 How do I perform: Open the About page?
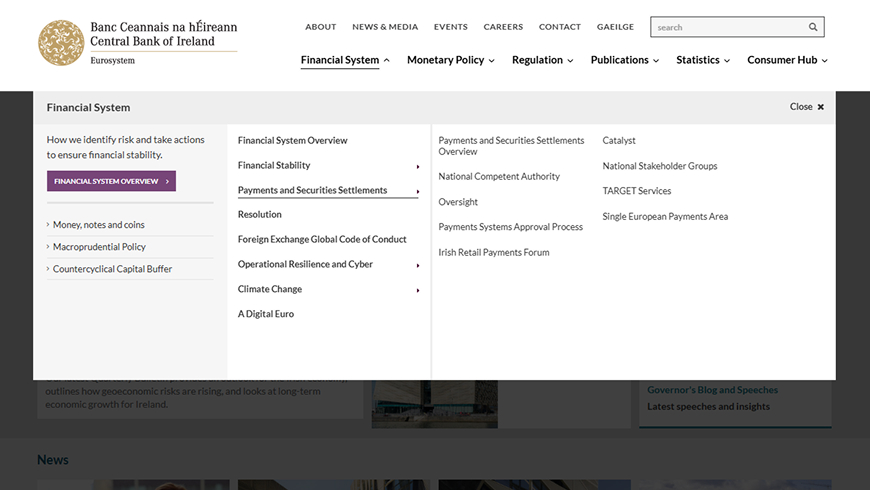tap(321, 27)
